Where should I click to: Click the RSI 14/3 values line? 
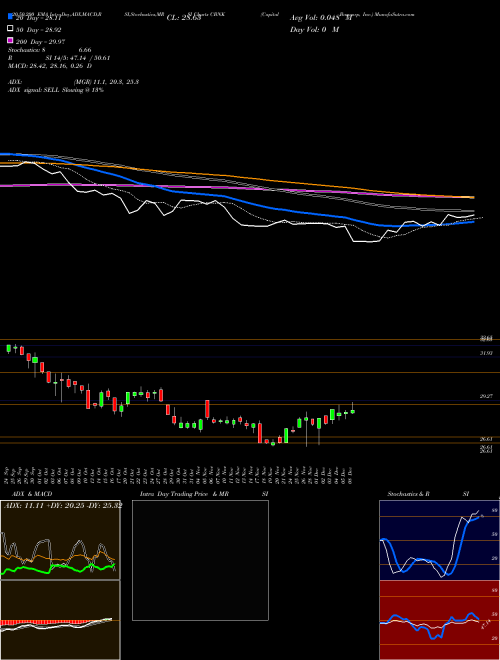pos(59,58)
